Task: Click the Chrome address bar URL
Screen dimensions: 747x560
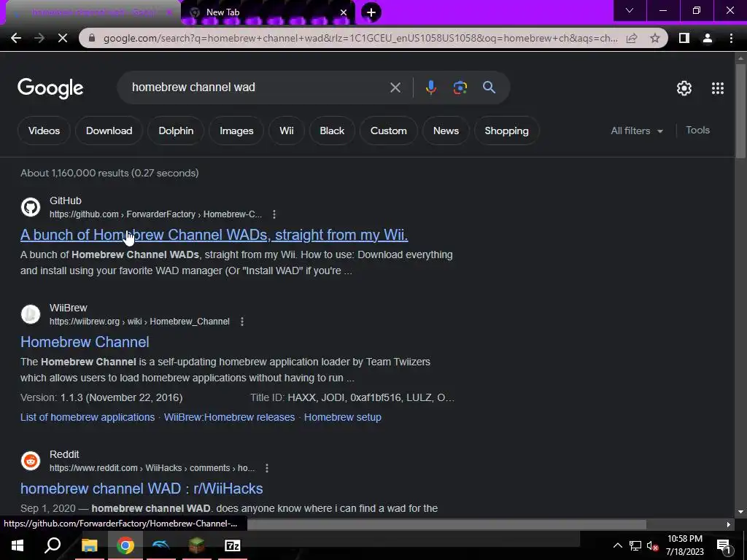Action: pos(360,38)
